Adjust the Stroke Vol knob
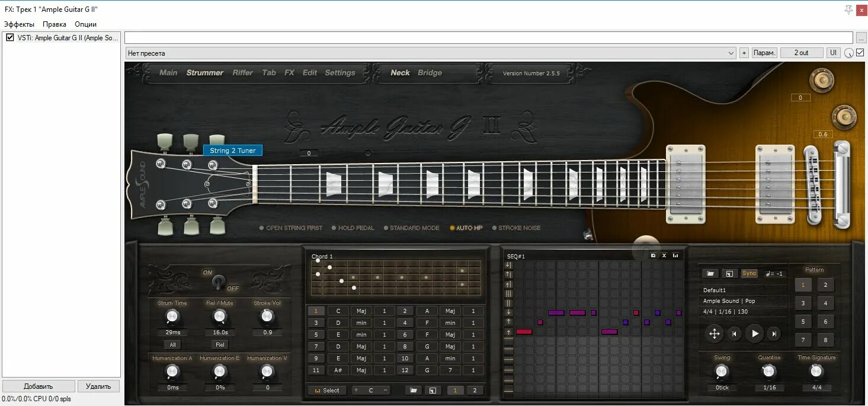868x406 pixels. point(267,318)
